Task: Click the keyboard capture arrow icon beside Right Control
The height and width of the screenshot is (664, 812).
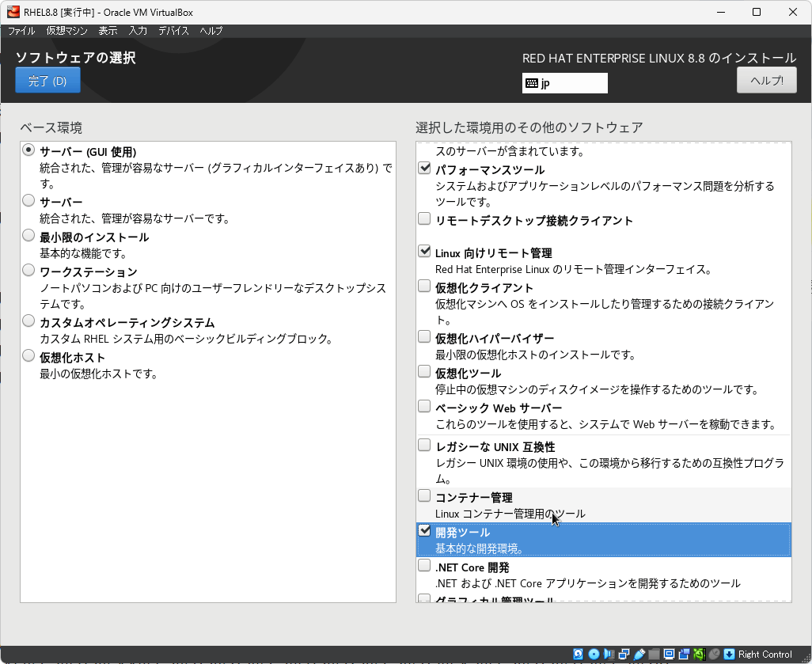Action: point(729,655)
